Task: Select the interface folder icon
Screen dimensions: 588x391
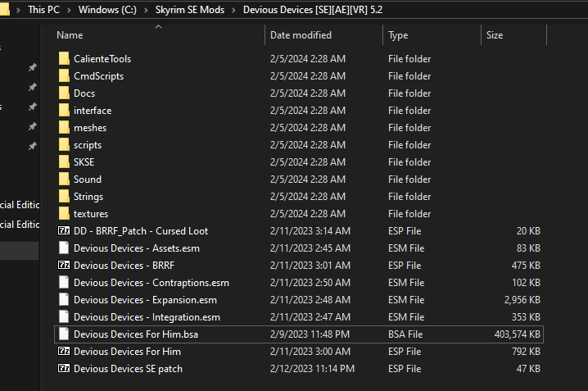Action: click(64, 111)
